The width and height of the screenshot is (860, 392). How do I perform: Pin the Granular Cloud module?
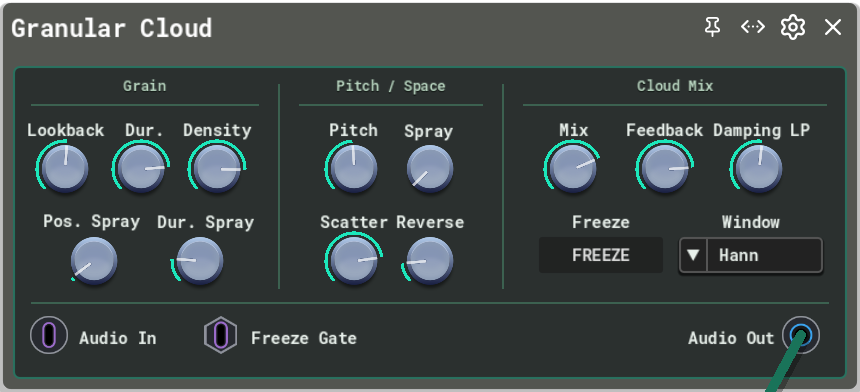point(712,26)
